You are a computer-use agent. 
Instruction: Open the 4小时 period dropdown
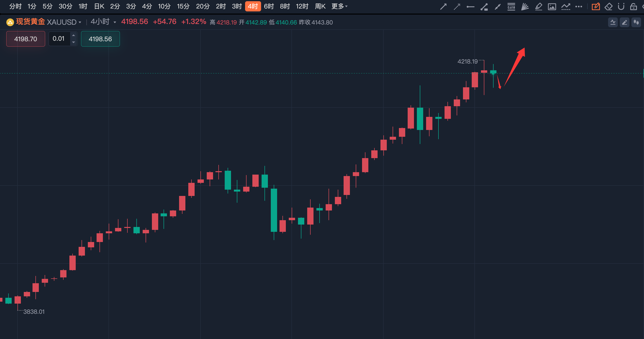coord(115,22)
